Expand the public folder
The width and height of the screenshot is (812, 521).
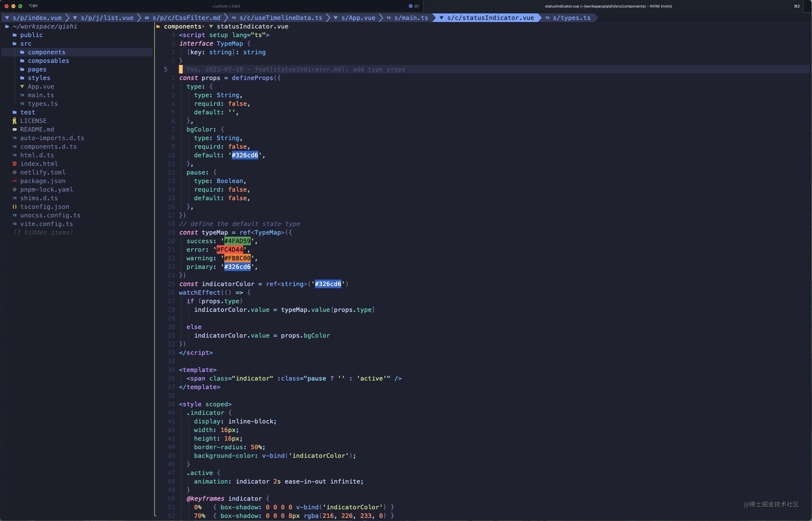(31, 35)
